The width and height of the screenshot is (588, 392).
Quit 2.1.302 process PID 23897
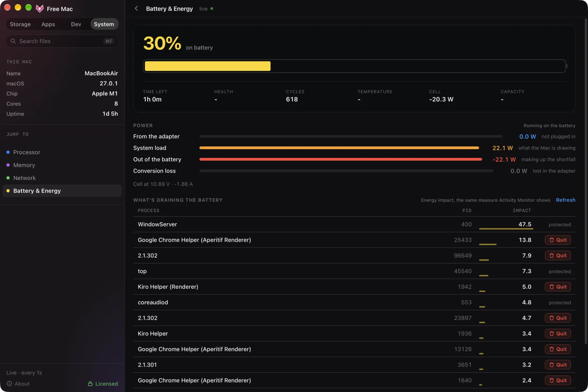558,318
